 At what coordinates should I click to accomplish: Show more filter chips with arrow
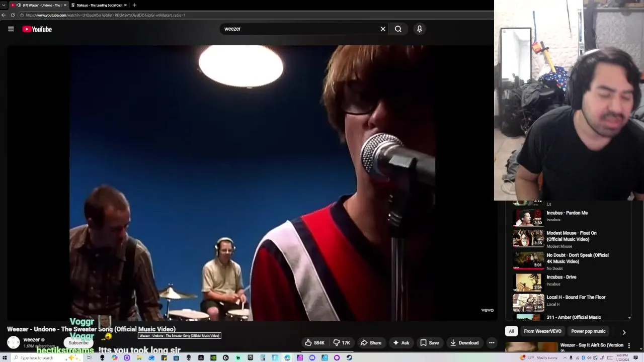[x=624, y=332]
